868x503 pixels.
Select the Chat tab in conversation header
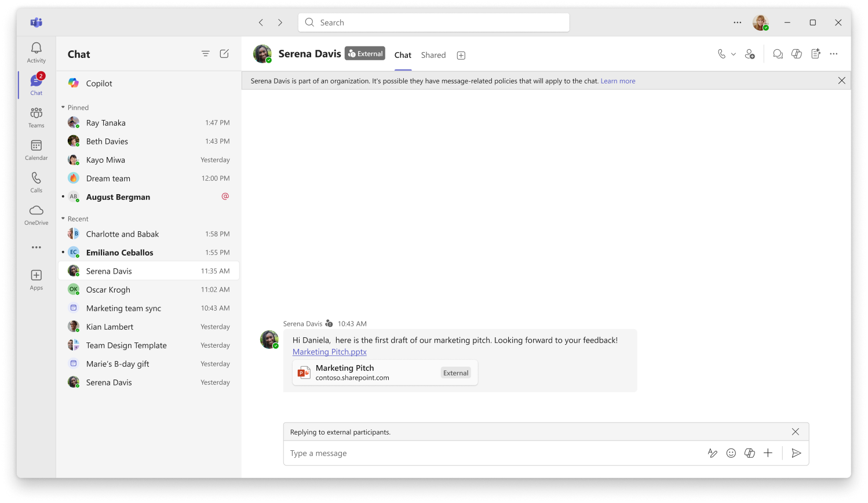click(403, 55)
